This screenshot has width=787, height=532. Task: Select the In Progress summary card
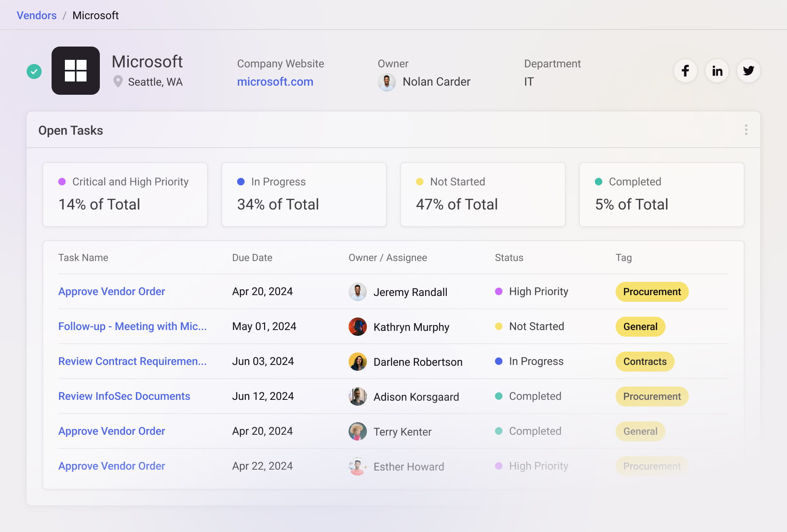pos(304,195)
